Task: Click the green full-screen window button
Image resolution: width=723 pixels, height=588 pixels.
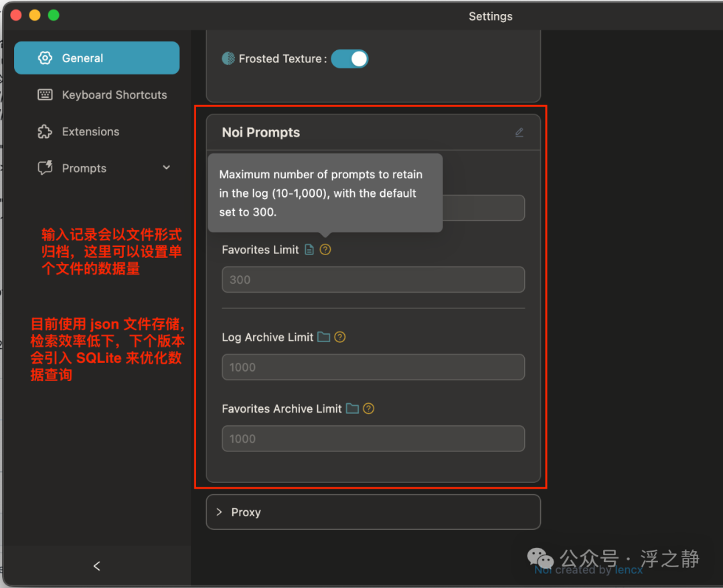Action: coord(54,15)
